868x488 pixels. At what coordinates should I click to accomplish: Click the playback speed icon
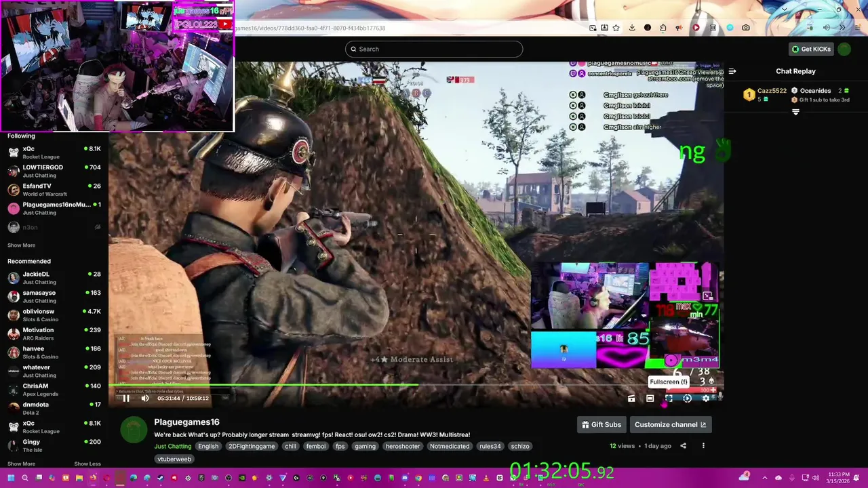[x=687, y=399]
